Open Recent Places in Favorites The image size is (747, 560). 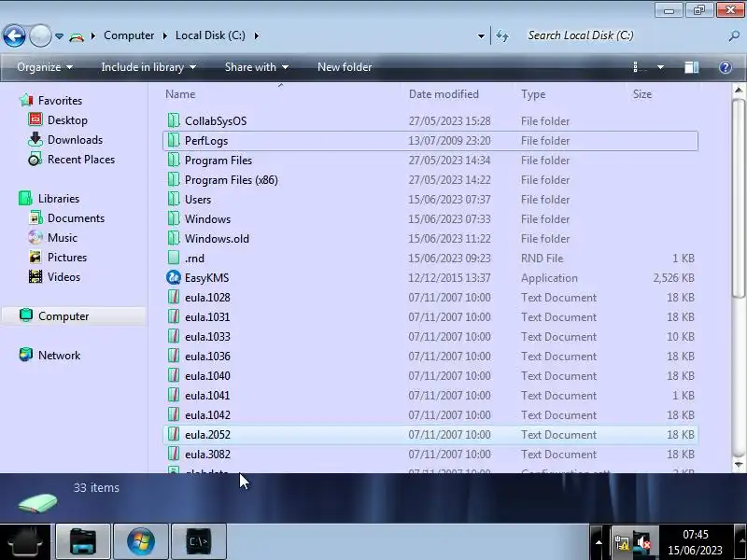click(x=72, y=159)
